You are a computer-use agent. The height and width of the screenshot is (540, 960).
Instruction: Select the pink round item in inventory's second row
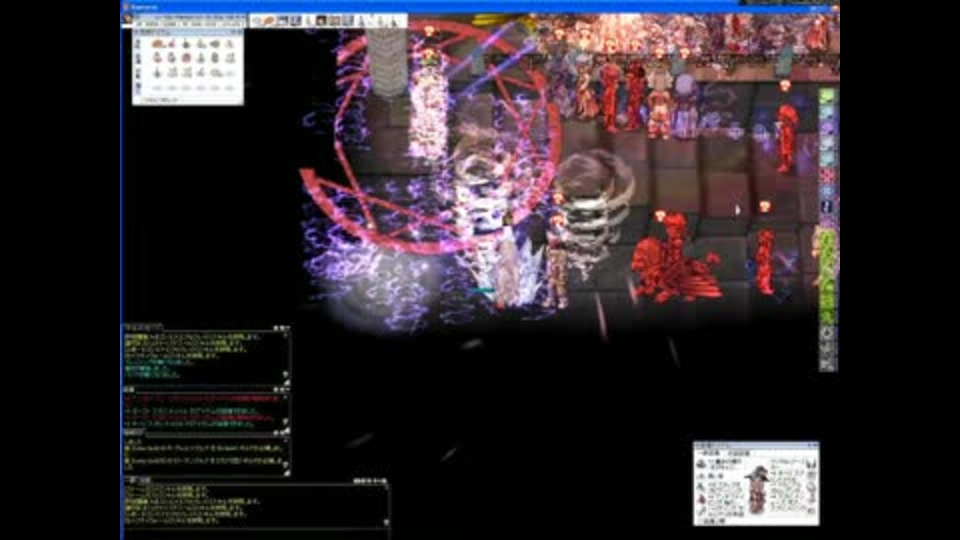pos(186,58)
